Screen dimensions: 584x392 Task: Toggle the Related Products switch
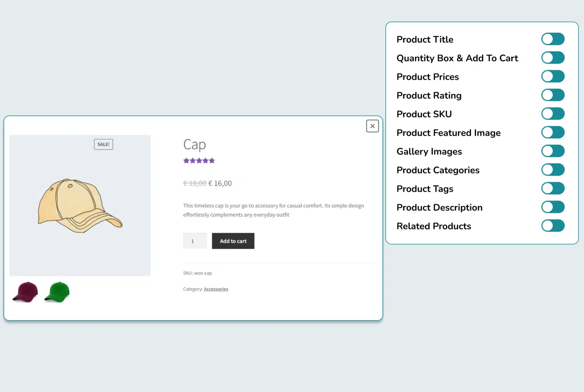[552, 226]
